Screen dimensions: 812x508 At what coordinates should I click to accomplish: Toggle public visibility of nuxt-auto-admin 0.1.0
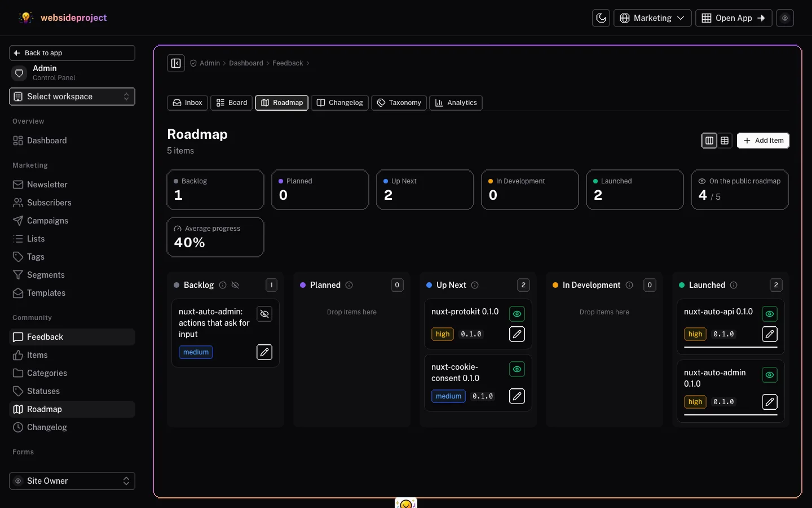(x=770, y=375)
